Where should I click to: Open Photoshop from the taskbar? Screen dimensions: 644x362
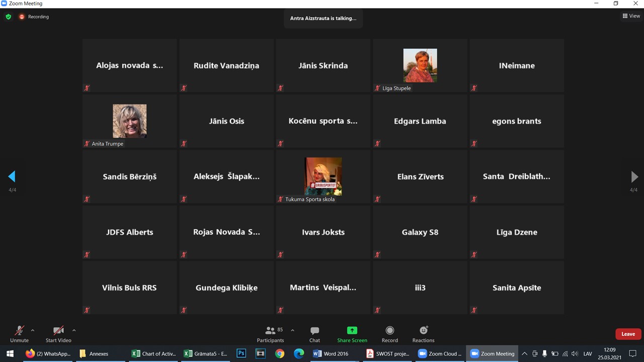click(x=241, y=353)
